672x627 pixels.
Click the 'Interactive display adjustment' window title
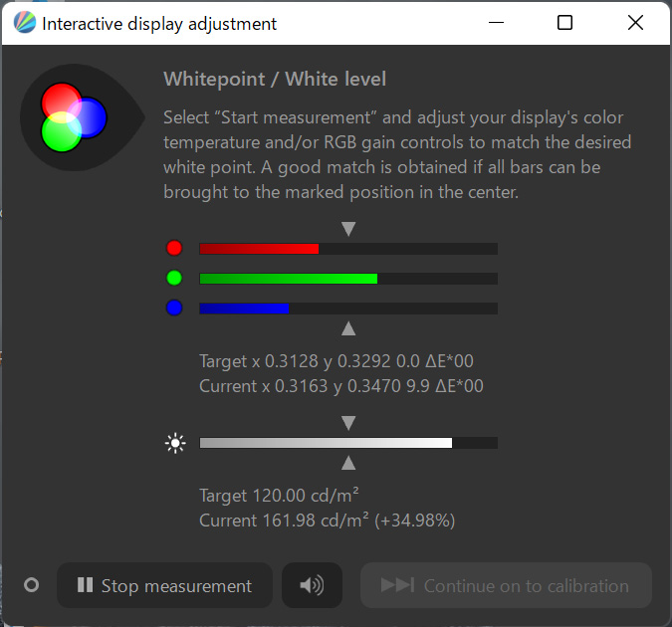click(x=159, y=24)
